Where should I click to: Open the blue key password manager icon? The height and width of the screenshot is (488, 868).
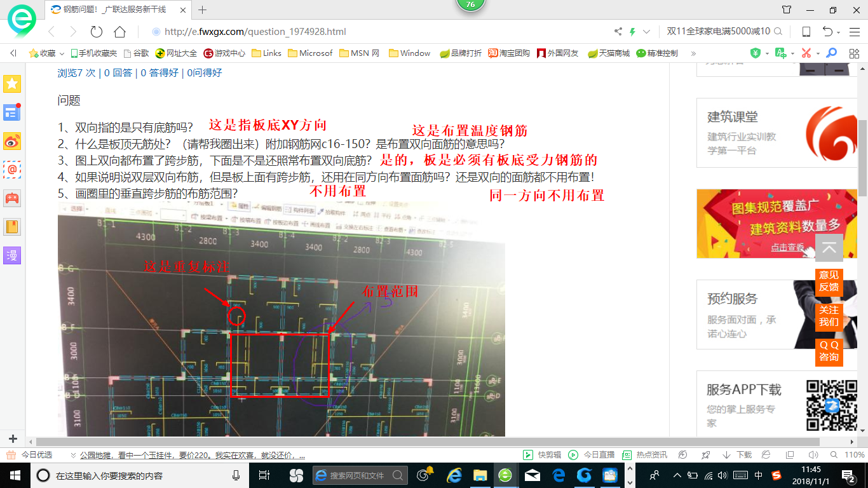pos(831,53)
